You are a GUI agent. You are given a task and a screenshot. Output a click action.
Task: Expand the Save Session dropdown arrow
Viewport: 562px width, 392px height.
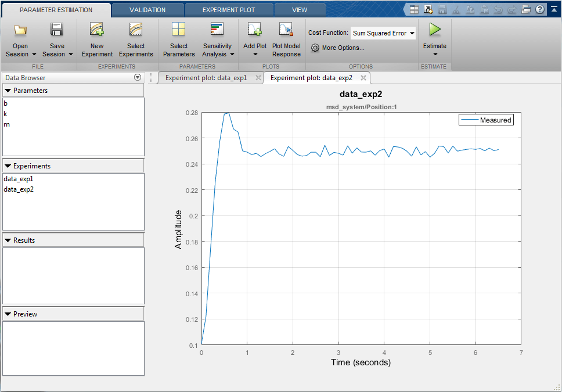click(71, 54)
